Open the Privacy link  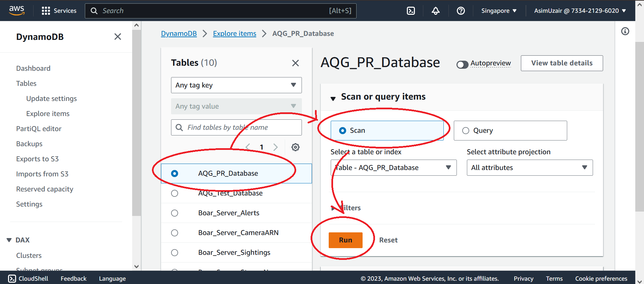pos(524,279)
